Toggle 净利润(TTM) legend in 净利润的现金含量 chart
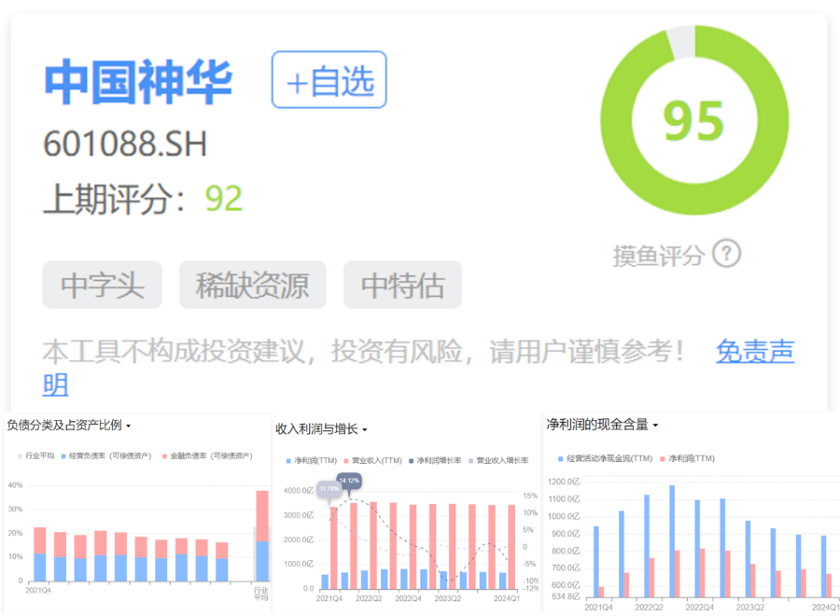 click(x=687, y=458)
